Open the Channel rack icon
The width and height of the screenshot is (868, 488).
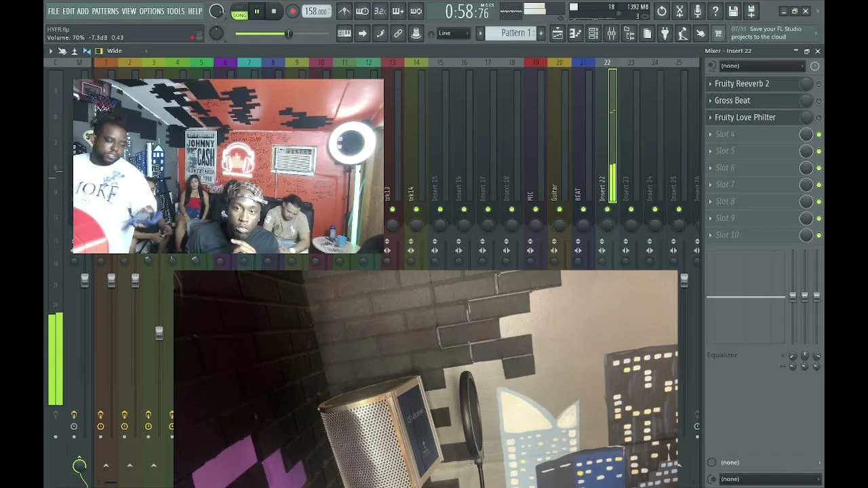[593, 33]
